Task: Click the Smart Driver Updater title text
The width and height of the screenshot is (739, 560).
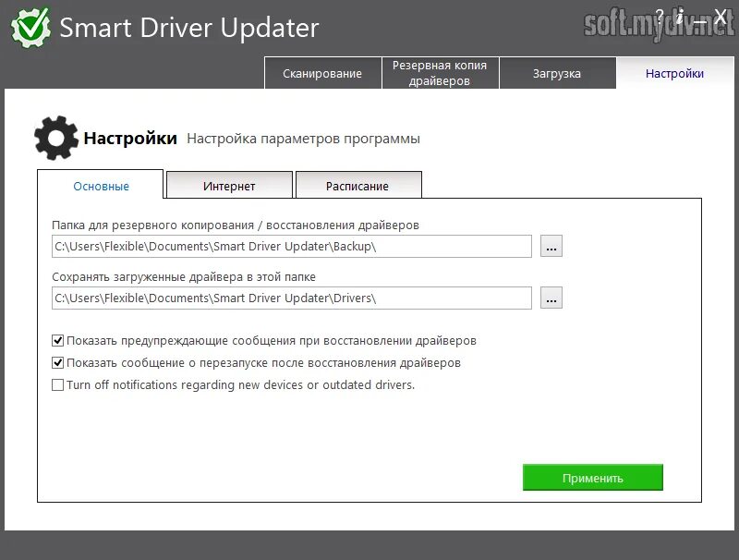Action: [x=189, y=28]
